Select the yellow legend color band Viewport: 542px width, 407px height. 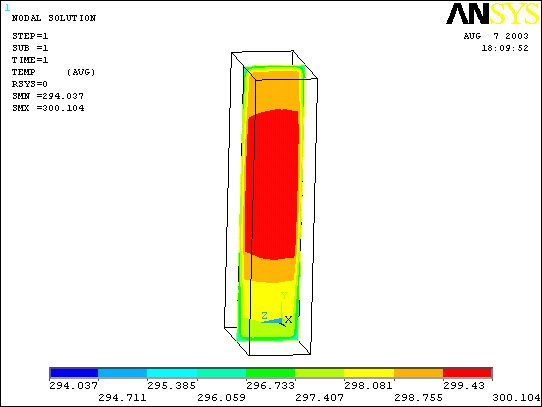369,373
